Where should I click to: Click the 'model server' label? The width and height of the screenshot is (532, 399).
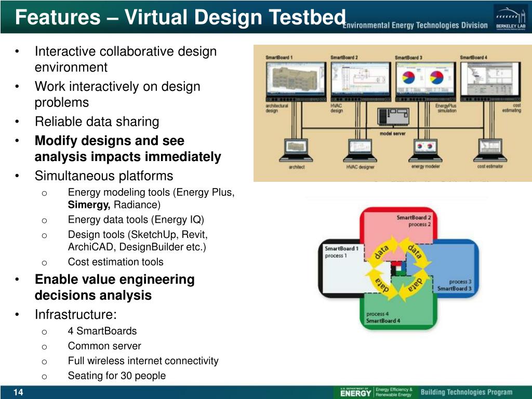click(x=393, y=134)
